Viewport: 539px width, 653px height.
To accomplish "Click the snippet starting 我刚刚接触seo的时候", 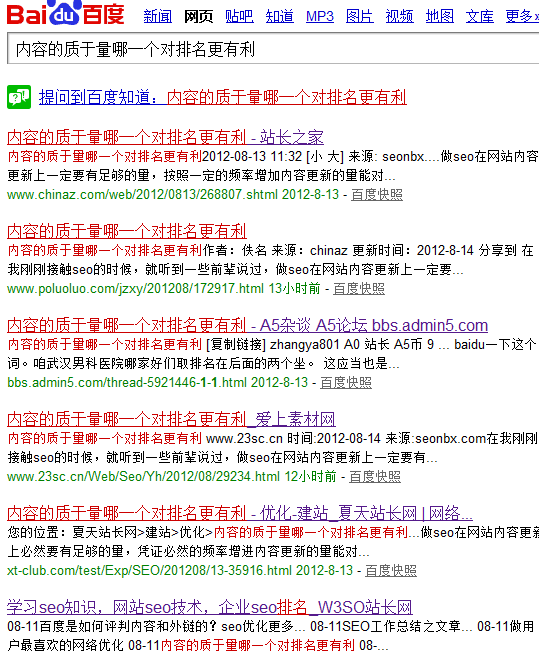I will [235, 269].
